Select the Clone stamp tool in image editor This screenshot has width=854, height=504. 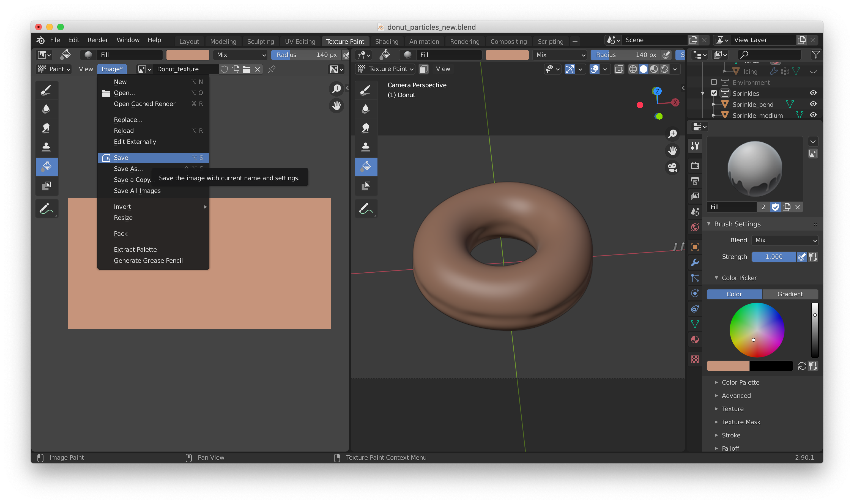click(x=46, y=147)
